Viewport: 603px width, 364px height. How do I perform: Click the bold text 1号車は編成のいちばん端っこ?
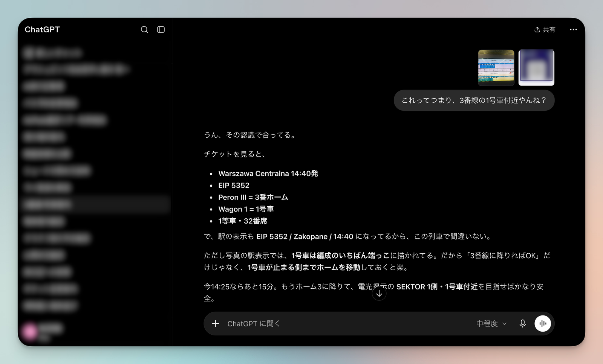coord(340,256)
